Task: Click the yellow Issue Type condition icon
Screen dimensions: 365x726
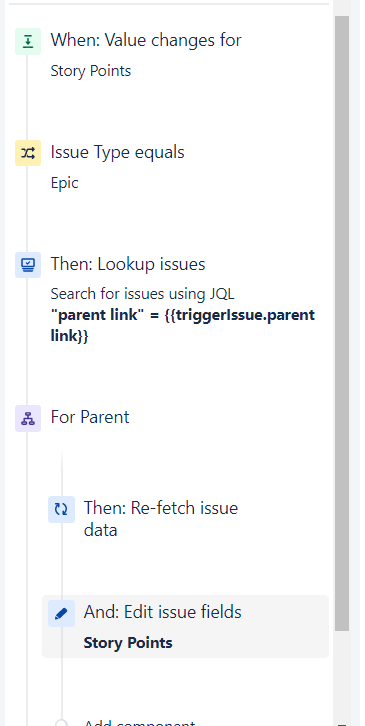Action: 28,153
